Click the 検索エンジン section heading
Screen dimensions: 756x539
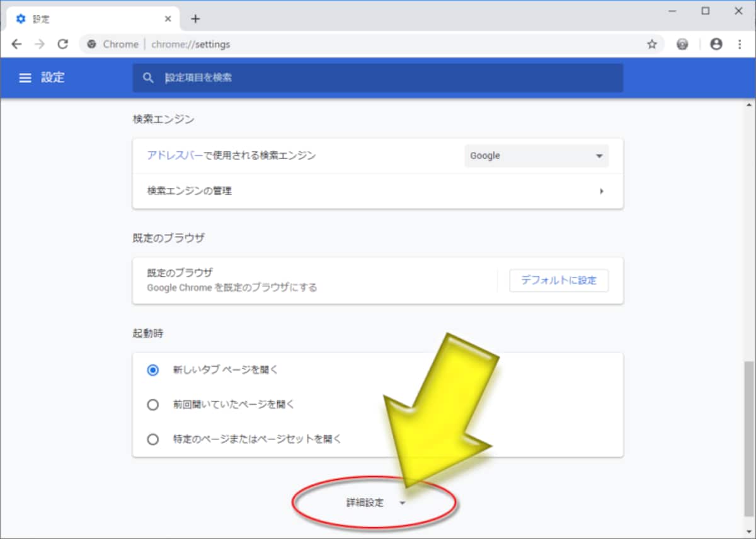tap(163, 119)
